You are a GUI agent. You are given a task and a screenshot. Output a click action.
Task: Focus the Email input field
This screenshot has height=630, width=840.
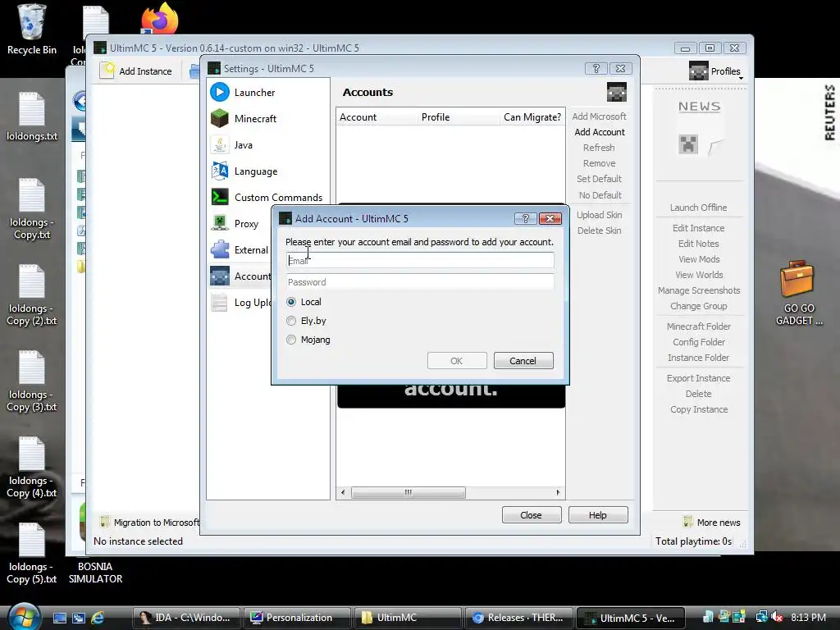(420, 260)
